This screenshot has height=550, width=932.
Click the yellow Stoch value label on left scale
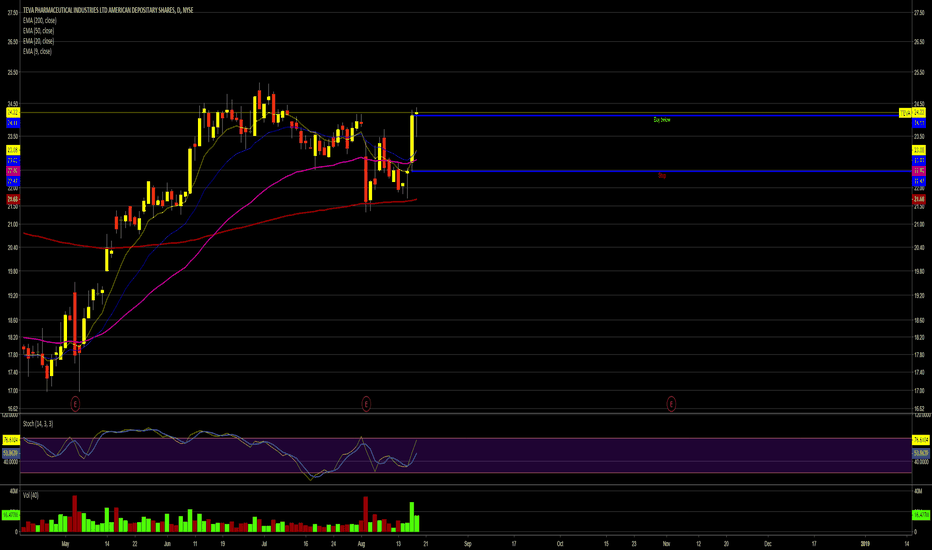(11, 439)
